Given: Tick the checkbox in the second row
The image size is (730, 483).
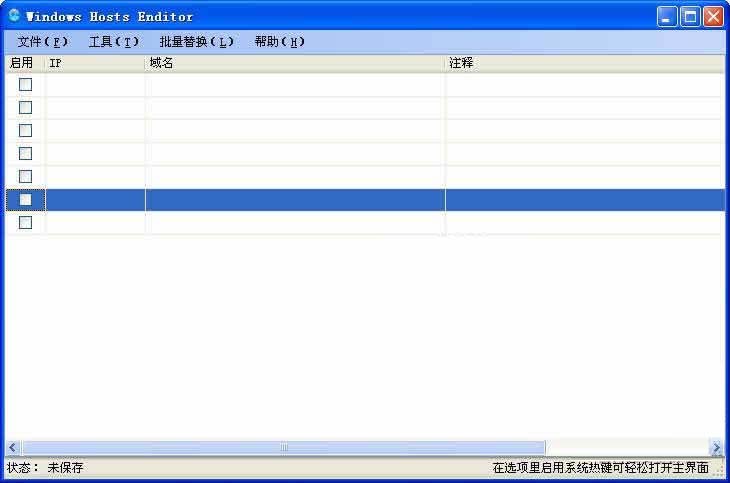Looking at the screenshot, I should tap(25, 108).
